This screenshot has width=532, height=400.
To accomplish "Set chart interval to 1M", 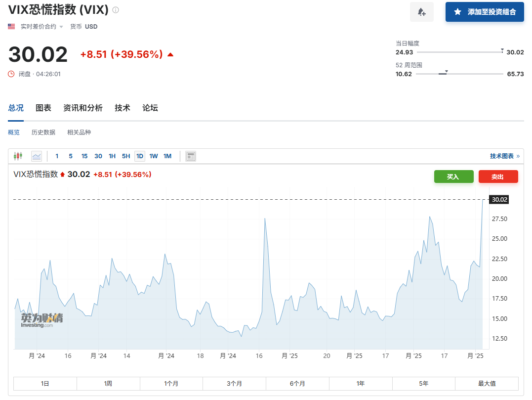I will coord(167,156).
